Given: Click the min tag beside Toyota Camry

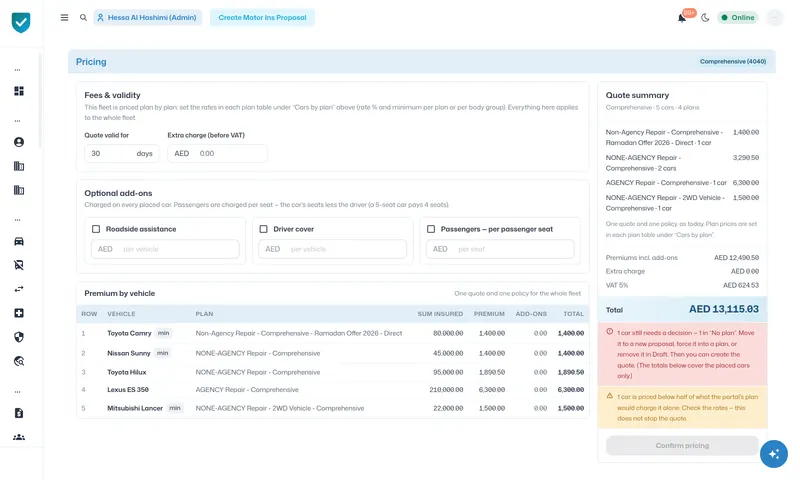Looking at the screenshot, I should pos(163,333).
